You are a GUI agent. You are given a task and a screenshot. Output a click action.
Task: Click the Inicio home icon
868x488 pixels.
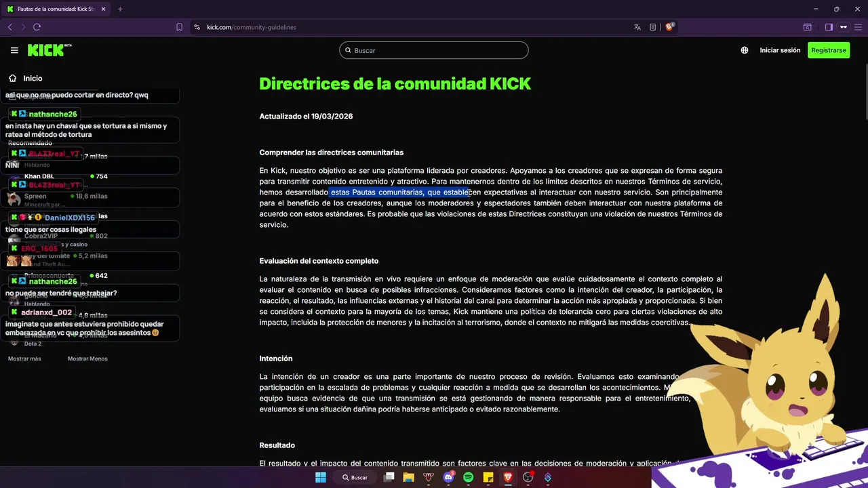pyautogui.click(x=12, y=78)
